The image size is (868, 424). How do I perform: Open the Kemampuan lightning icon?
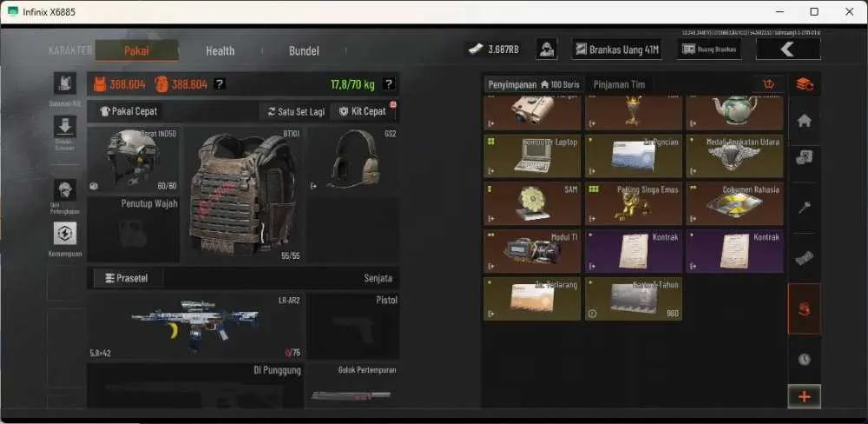click(x=65, y=234)
